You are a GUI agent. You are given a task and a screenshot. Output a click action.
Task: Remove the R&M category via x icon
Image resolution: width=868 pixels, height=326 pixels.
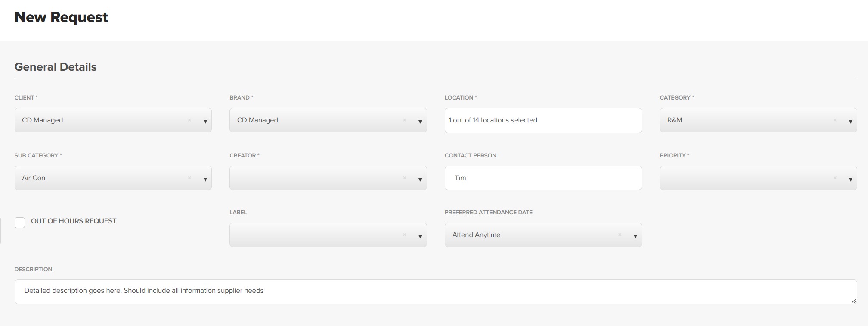point(835,120)
